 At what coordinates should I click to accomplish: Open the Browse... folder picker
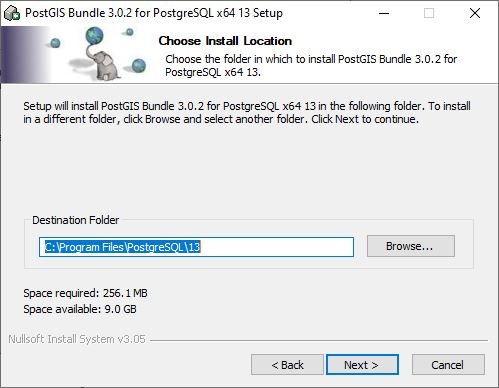click(411, 246)
